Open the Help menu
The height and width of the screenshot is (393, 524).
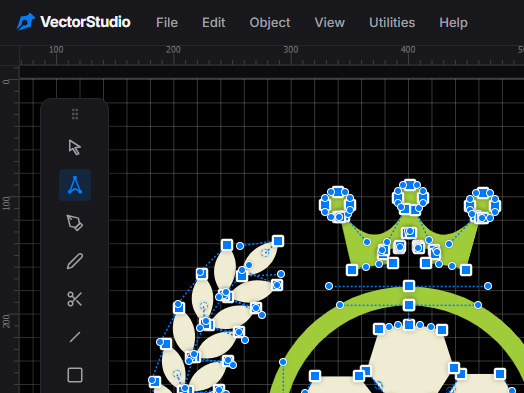(453, 22)
